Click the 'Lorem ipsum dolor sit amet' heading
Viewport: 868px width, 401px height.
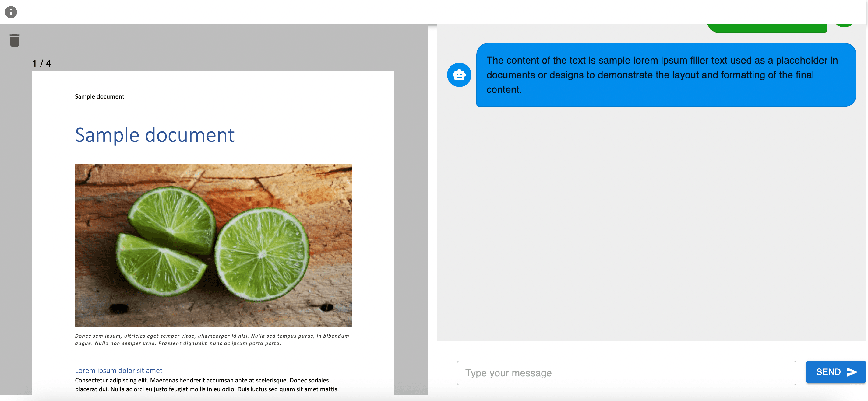[118, 370]
